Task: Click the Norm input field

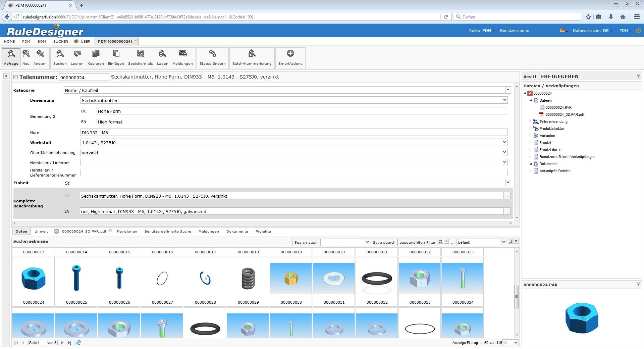Action: click(x=294, y=133)
